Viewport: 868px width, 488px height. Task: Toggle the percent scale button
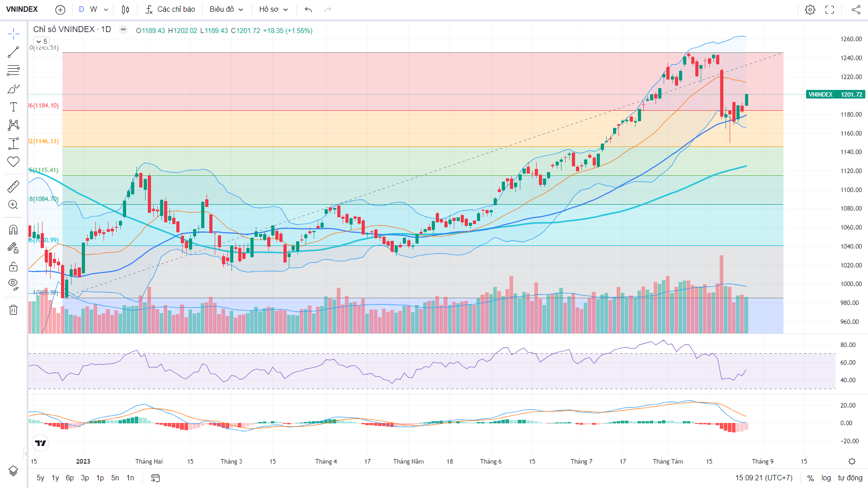pyautogui.click(x=811, y=478)
